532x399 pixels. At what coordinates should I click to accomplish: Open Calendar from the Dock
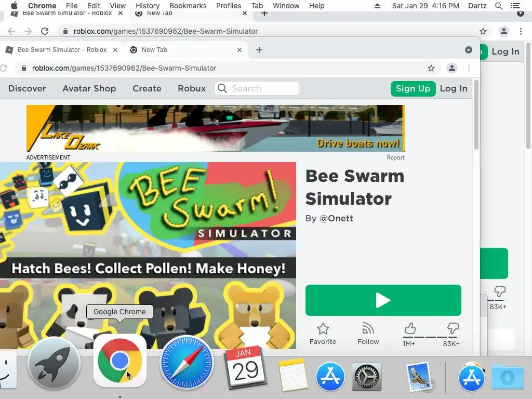(x=245, y=367)
